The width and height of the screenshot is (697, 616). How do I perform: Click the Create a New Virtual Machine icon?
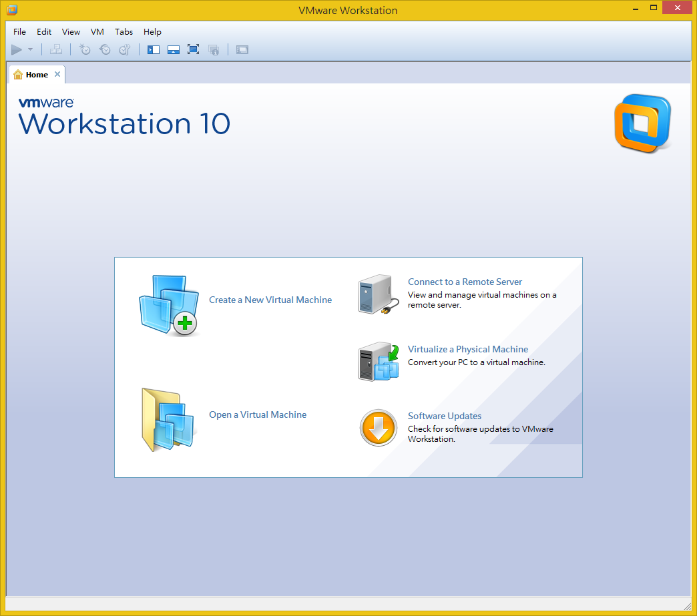[x=169, y=306]
